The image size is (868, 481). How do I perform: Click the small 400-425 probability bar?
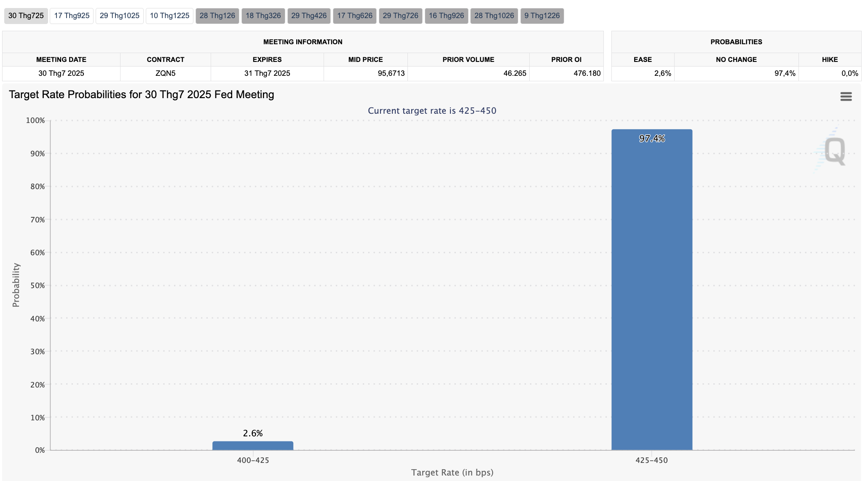(x=252, y=446)
